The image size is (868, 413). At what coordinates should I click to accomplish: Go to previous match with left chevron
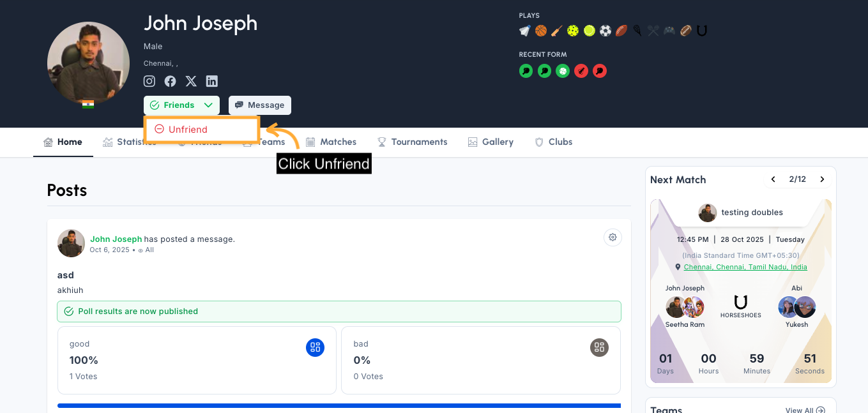773,179
